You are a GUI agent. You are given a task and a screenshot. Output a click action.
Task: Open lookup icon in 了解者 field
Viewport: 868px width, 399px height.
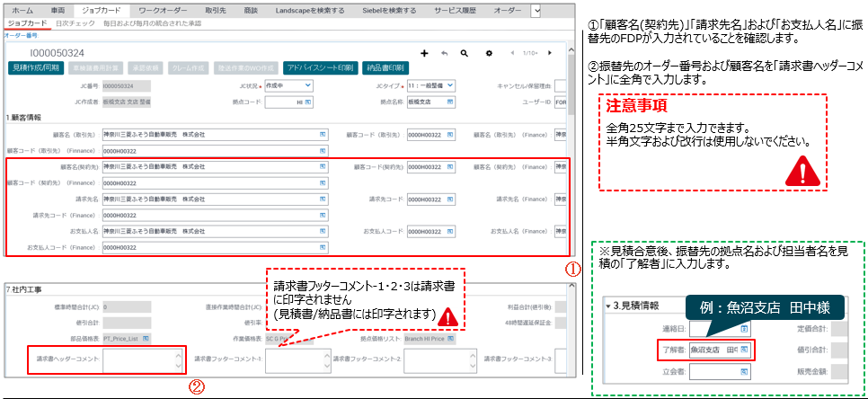click(744, 349)
